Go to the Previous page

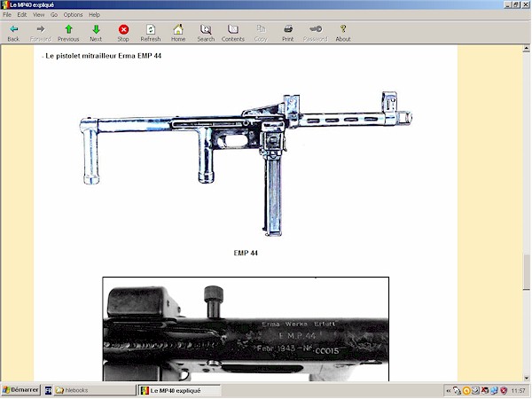coord(68,33)
